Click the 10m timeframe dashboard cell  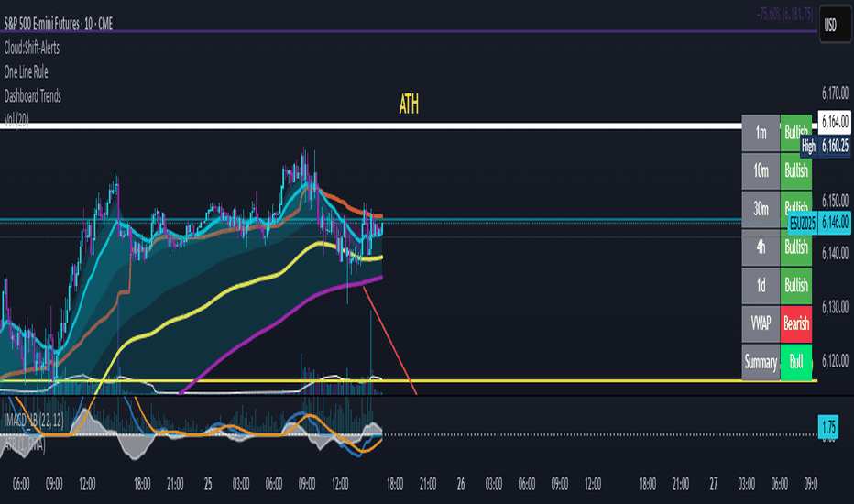coord(761,170)
